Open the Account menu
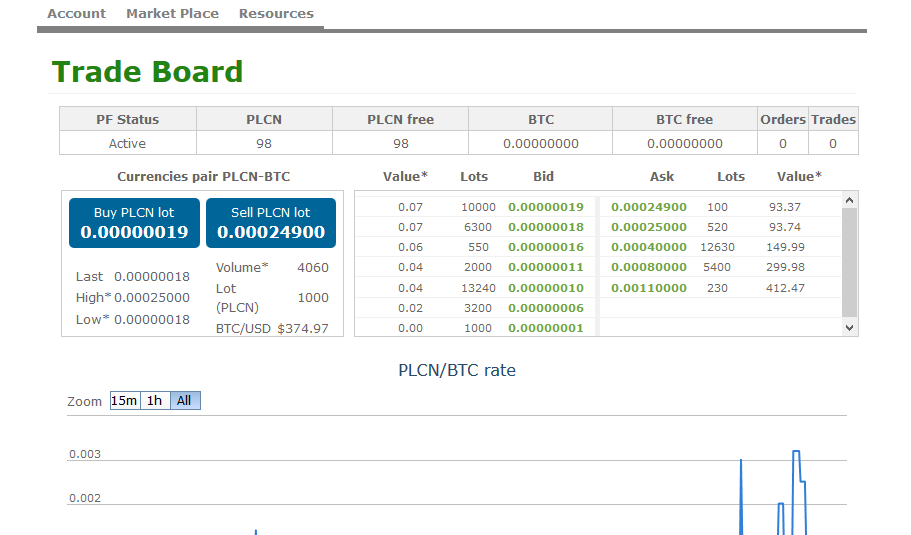 (x=77, y=13)
